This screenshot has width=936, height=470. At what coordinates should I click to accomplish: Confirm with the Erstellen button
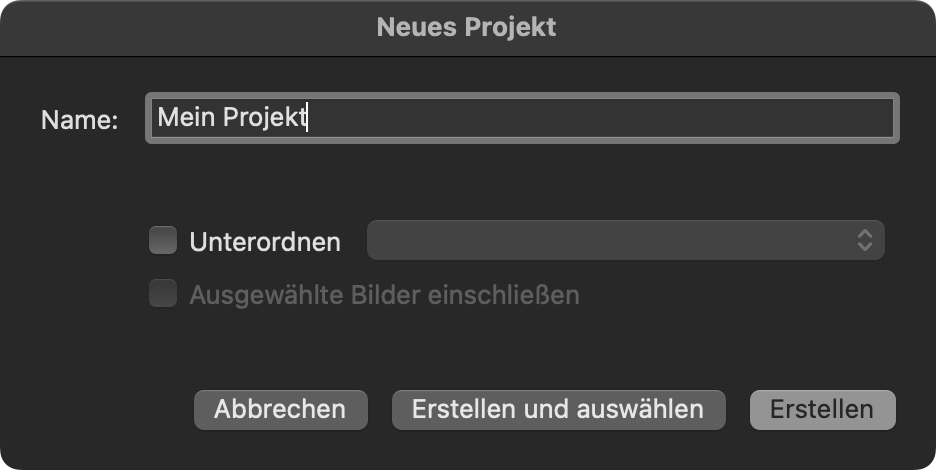823,410
